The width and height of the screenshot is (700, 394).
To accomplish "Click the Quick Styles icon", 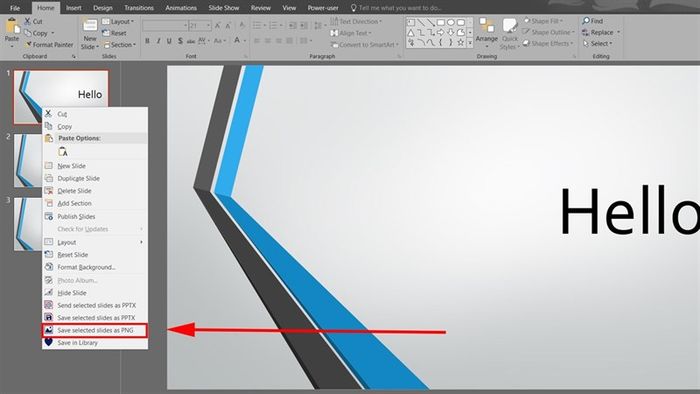I will 509,25.
